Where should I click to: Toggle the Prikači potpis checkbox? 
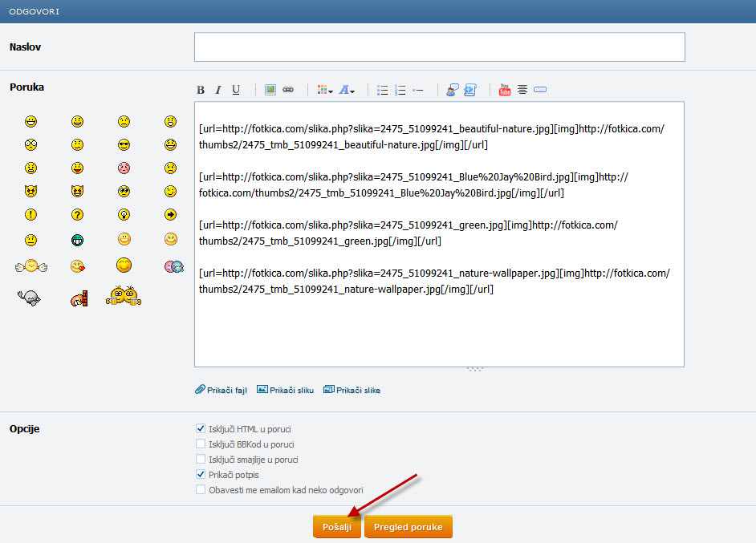(x=201, y=474)
